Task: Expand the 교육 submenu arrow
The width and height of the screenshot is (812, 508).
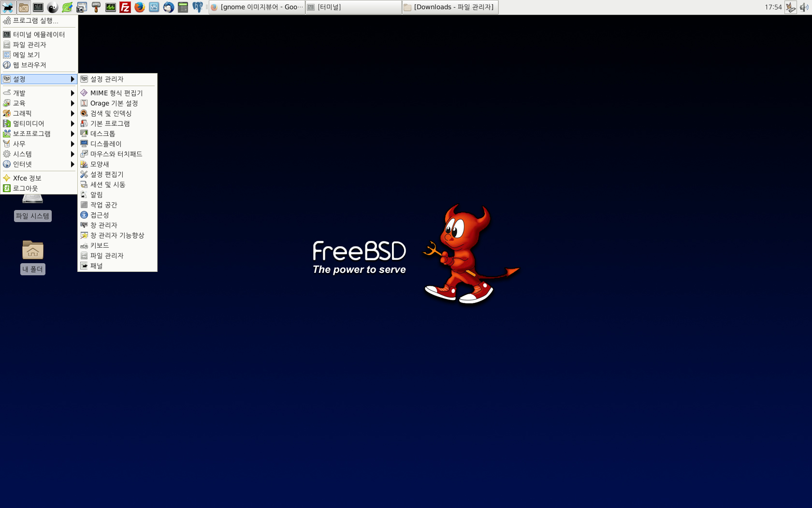Action: [72, 103]
